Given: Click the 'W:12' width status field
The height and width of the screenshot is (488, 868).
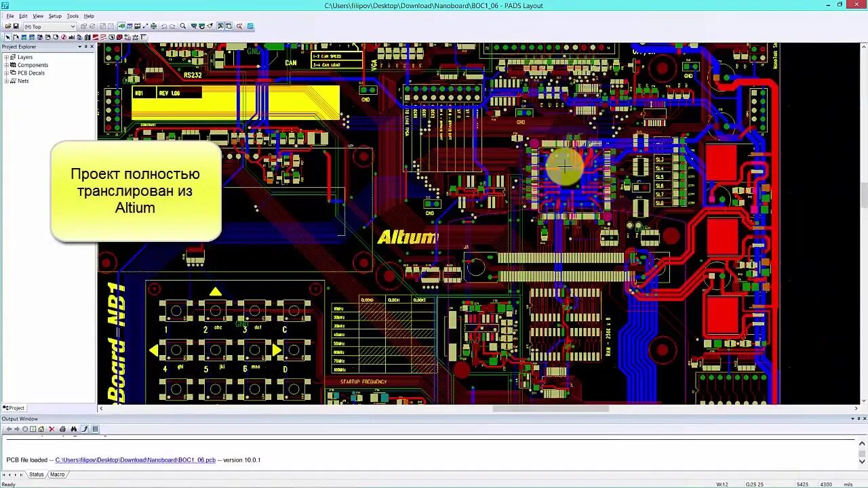Looking at the screenshot, I should [722, 485].
